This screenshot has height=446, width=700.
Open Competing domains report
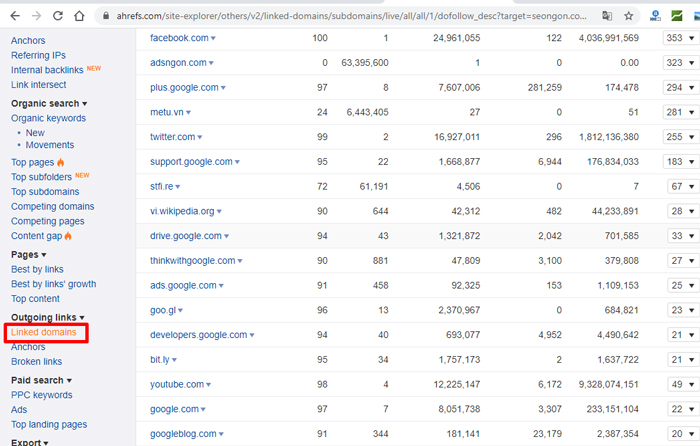click(53, 207)
